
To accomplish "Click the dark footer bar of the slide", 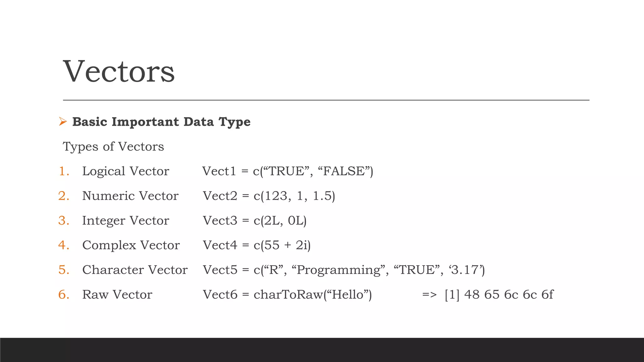I will pos(322,350).
